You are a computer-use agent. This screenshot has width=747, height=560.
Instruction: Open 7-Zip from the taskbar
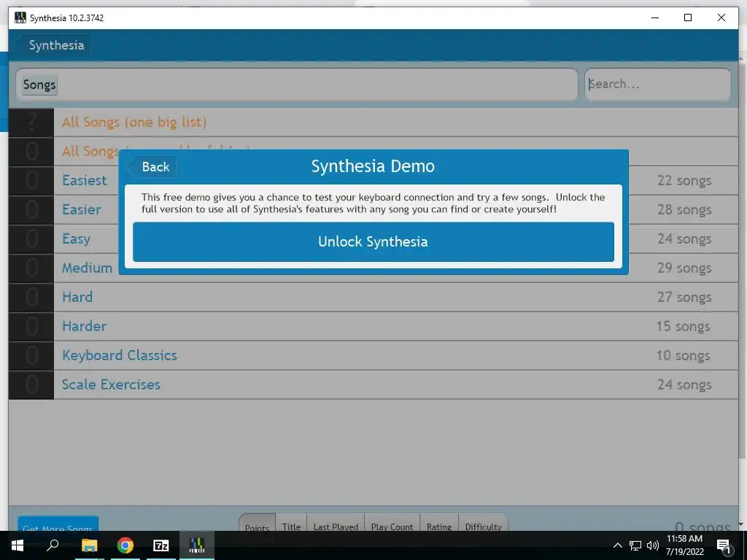(x=161, y=545)
